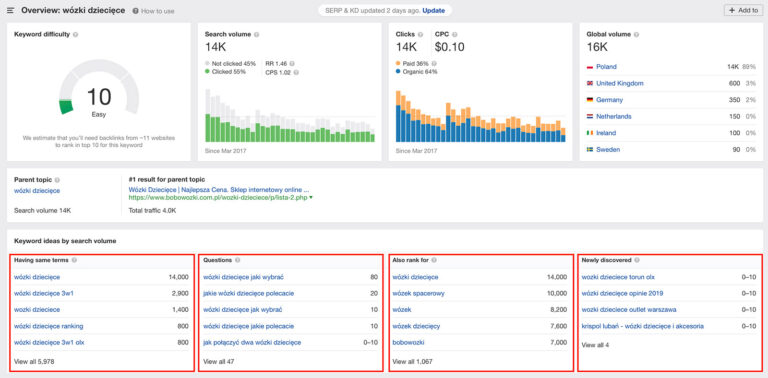The height and width of the screenshot is (378, 768).
Task: Open View all 5,978 same-terms keywords
Action: click(34, 362)
